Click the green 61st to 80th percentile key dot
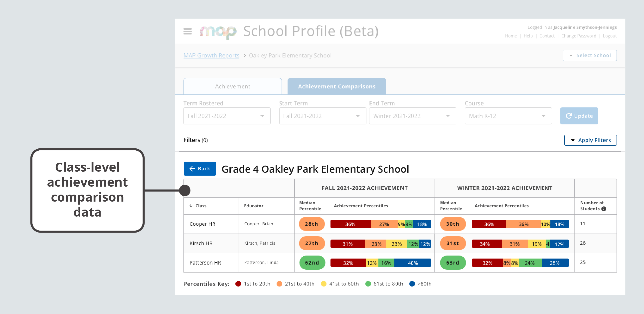This screenshot has width=644, height=314. pos(368,284)
